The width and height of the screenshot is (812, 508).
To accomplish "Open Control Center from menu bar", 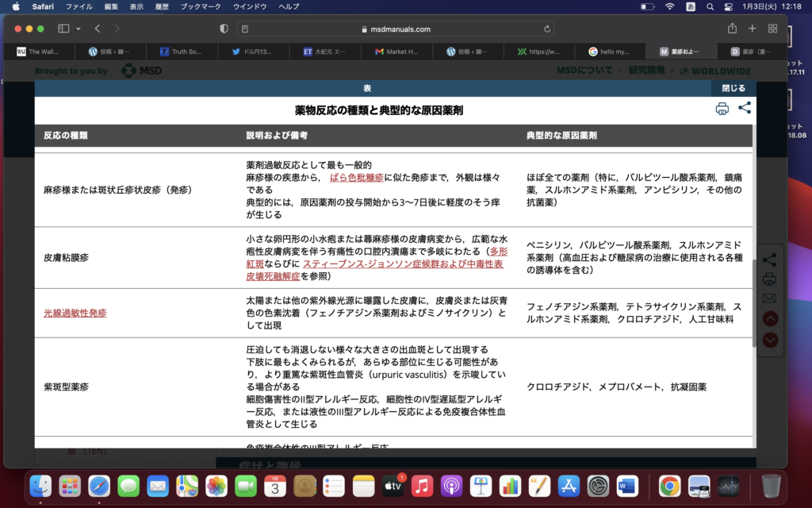I will coord(728,6).
